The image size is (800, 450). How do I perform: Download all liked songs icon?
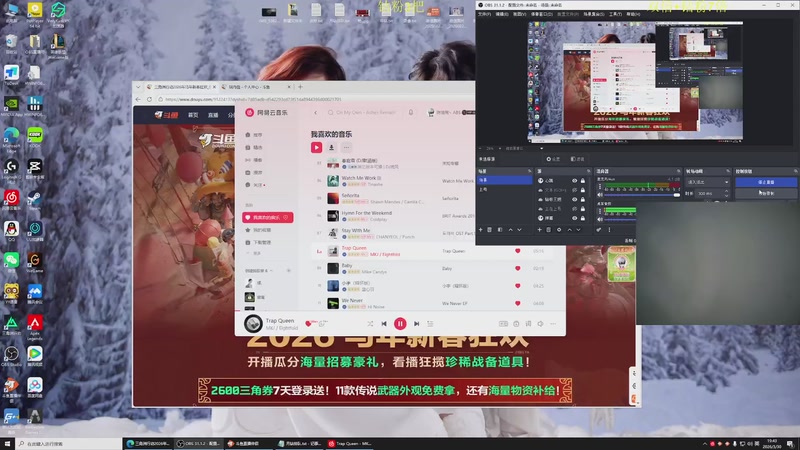(x=331, y=147)
